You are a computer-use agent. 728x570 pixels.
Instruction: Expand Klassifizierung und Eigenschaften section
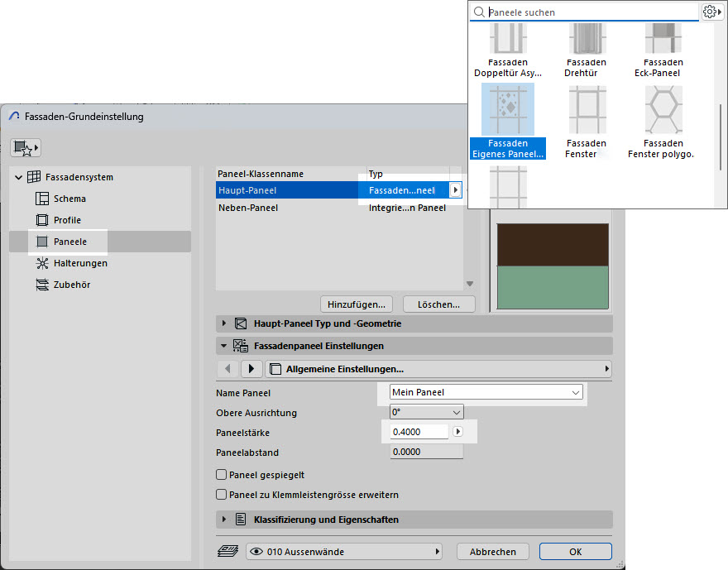click(x=224, y=520)
